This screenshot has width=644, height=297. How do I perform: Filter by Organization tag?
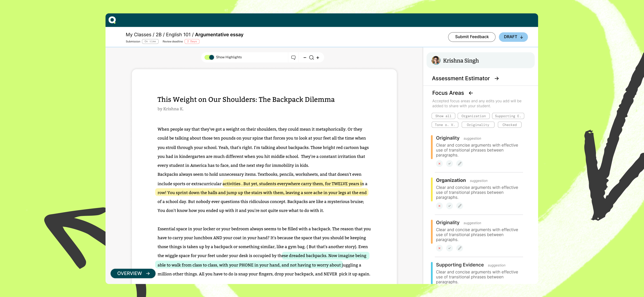[473, 116]
